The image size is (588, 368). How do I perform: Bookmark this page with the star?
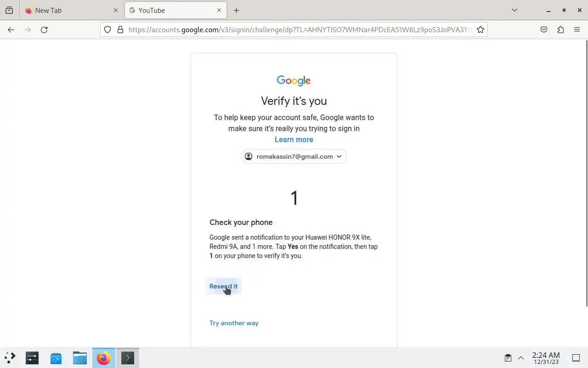tap(481, 29)
